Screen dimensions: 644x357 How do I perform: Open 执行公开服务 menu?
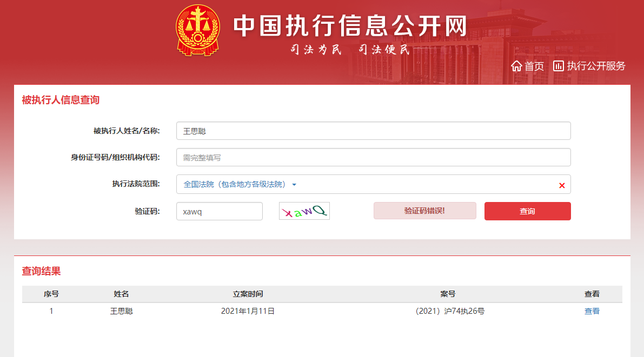tap(596, 66)
